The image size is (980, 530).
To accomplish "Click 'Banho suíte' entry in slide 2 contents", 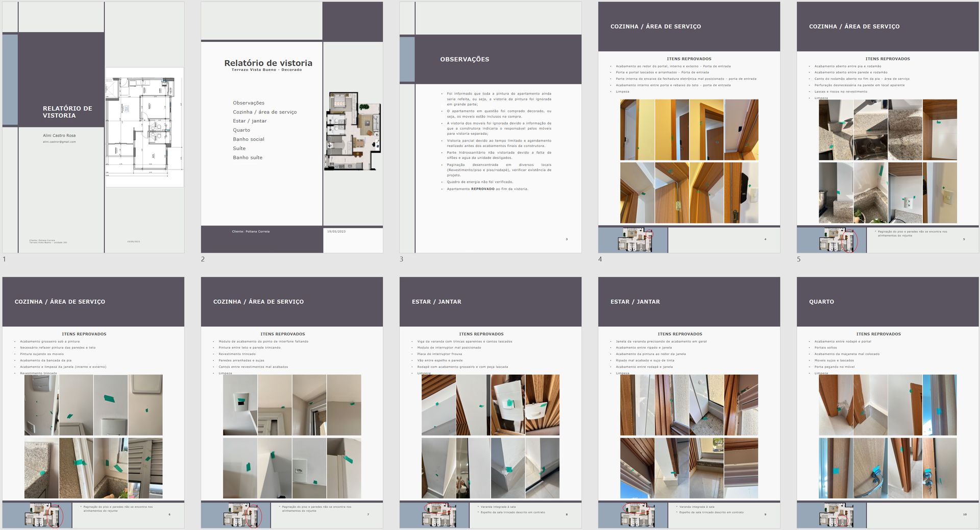I will tap(248, 158).
